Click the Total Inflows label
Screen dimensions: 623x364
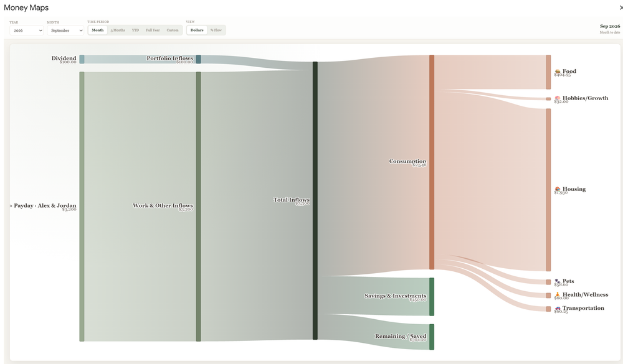coord(291,200)
